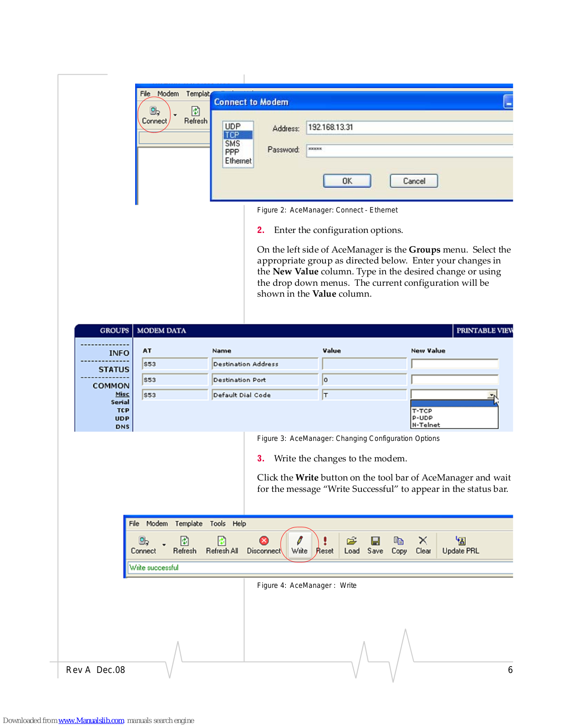Viewport: 563px width, 728px height.
Task: Select the Misc subgroup link
Action: click(x=122, y=394)
